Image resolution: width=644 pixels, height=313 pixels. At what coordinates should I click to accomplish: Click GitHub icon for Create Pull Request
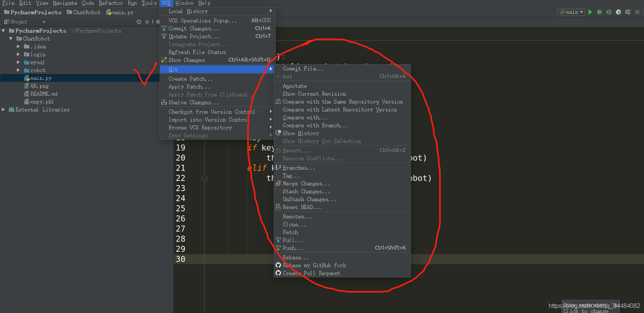tap(278, 273)
